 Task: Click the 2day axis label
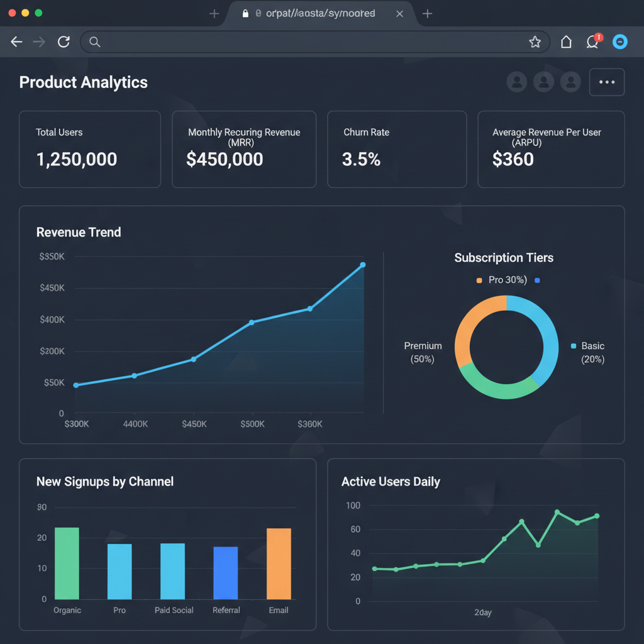coord(483,613)
